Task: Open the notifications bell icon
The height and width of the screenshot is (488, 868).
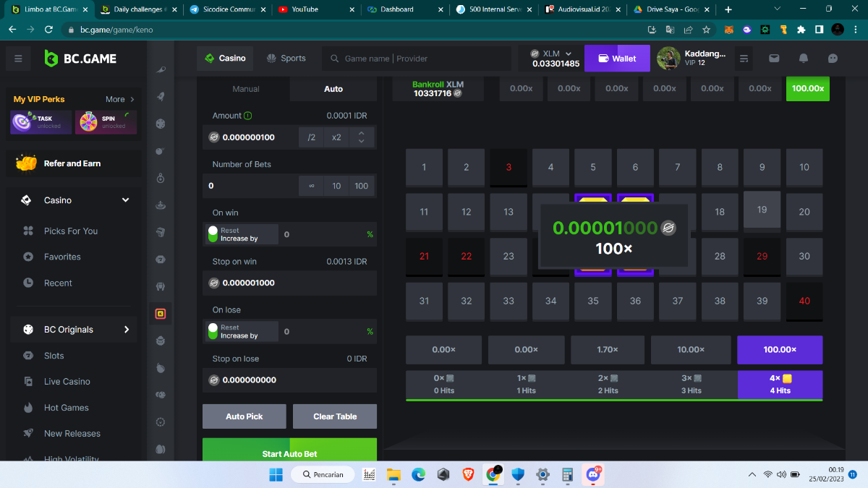Action: [804, 59]
